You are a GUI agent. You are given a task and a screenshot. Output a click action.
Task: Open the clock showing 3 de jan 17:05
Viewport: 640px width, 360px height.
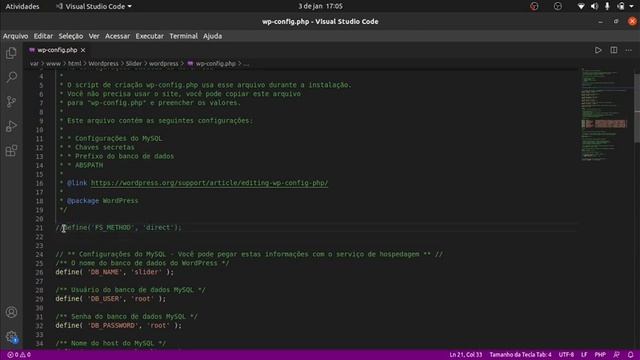click(320, 7)
